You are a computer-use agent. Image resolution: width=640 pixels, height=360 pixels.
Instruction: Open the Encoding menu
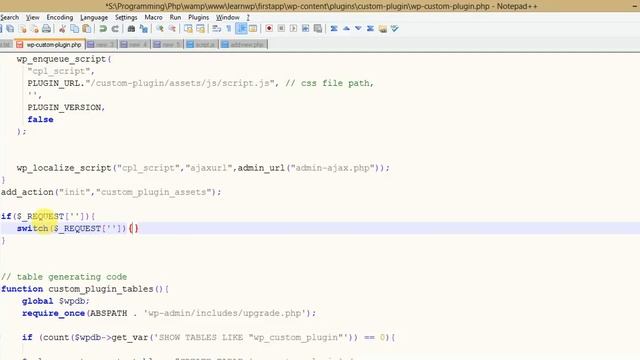(x=60, y=17)
